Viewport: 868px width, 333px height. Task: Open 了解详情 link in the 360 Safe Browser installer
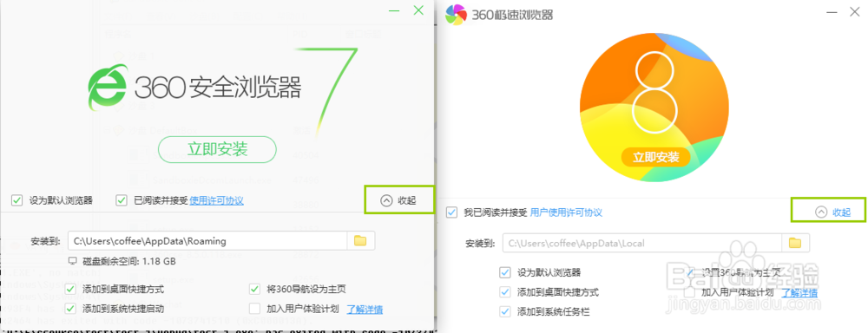[365, 309]
